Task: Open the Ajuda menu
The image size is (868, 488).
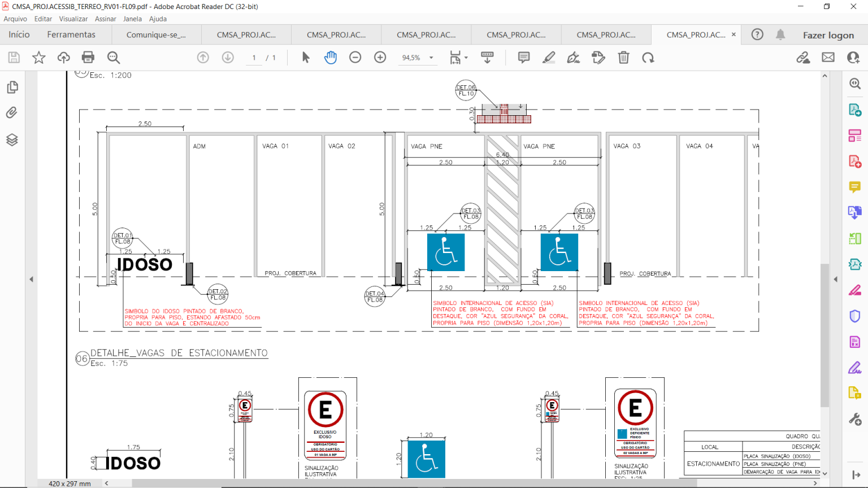Action: click(158, 19)
